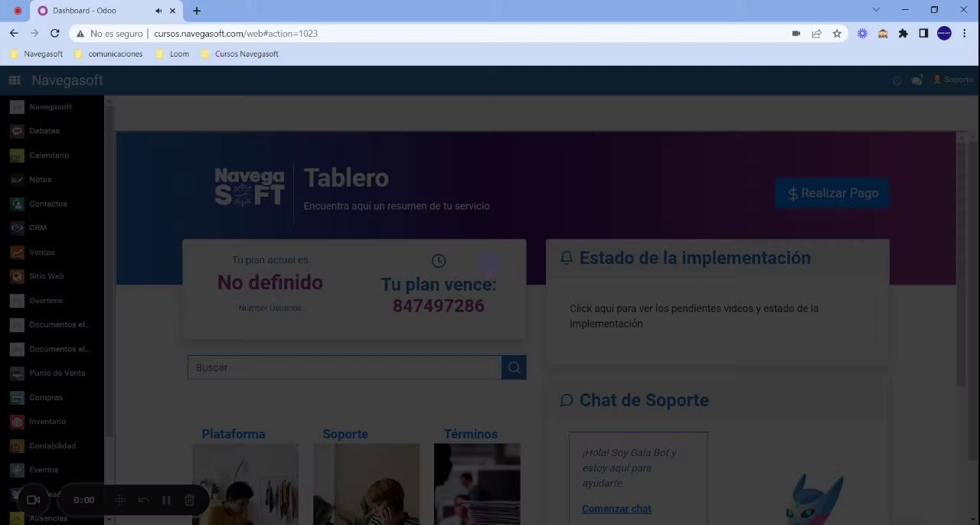Image resolution: width=980 pixels, height=525 pixels.
Task: Click the Realizar Pago button
Action: click(833, 194)
